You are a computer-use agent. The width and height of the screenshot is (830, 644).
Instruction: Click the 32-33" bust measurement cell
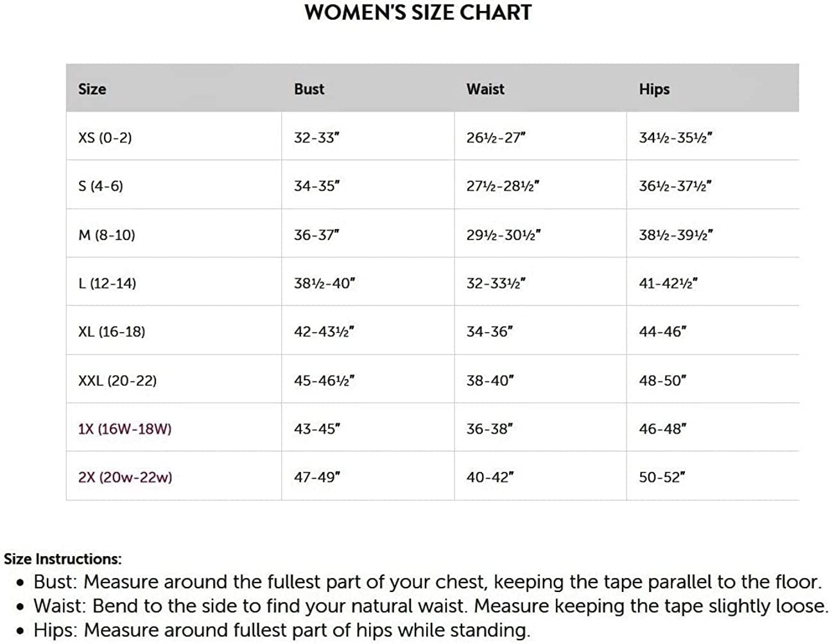(316, 137)
